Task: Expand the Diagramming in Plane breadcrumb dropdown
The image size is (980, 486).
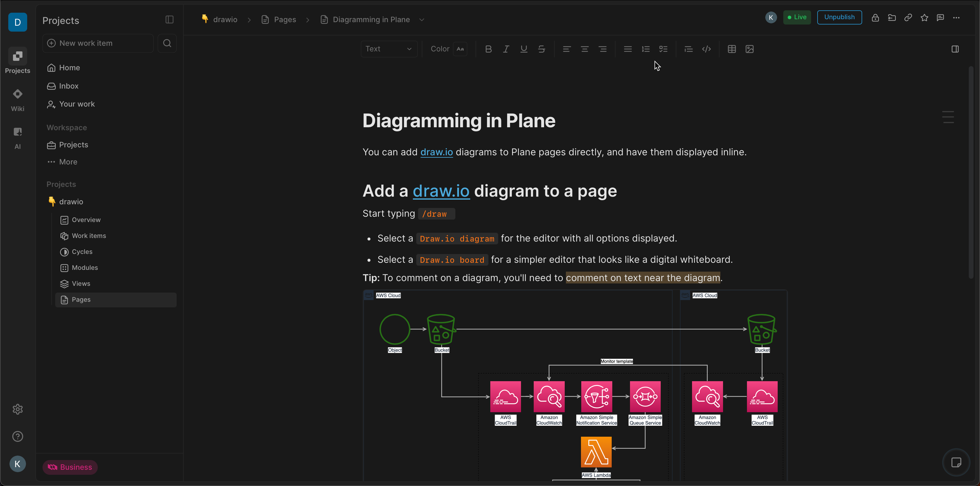Action: tap(421, 19)
